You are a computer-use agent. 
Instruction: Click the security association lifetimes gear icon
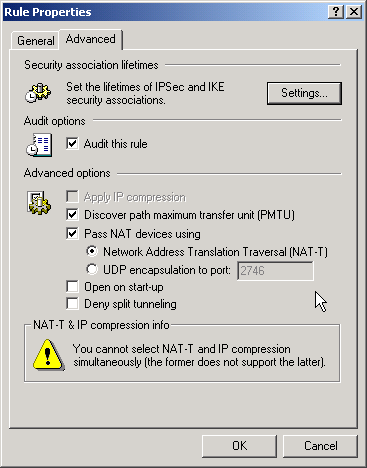pos(38,93)
